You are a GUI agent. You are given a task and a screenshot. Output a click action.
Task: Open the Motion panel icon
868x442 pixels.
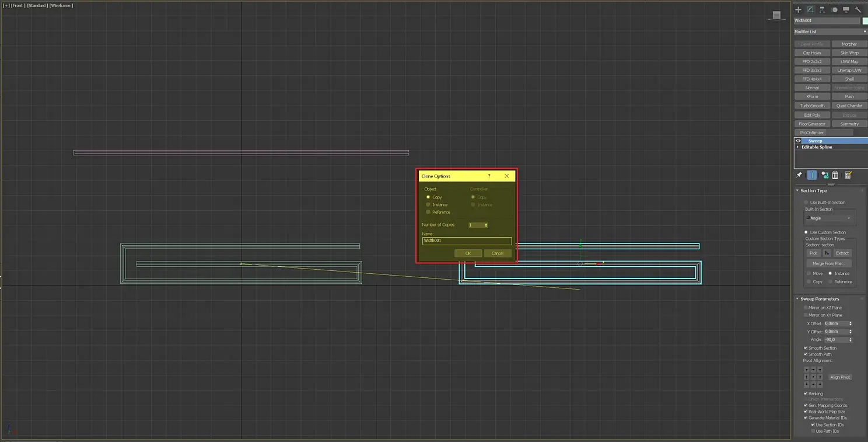tap(834, 10)
